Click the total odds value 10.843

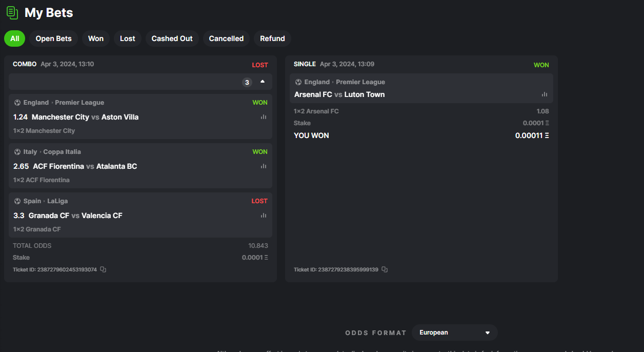point(258,246)
